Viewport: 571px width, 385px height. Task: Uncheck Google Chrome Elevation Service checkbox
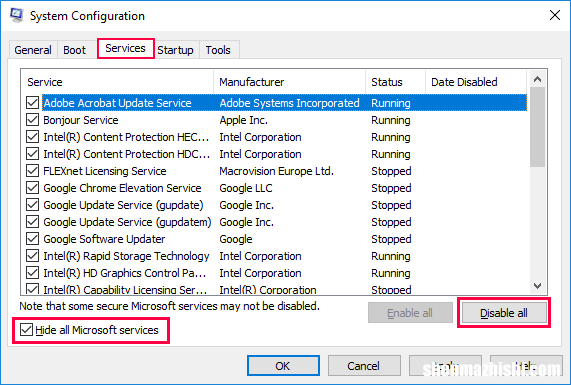pyautogui.click(x=32, y=188)
